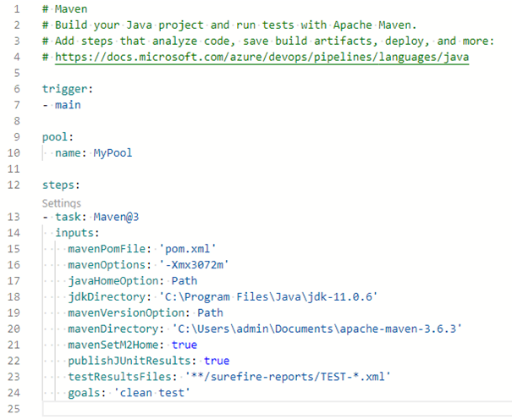Click the 'name' key under pool
The height and width of the screenshot is (420, 512).
[x=68, y=153]
